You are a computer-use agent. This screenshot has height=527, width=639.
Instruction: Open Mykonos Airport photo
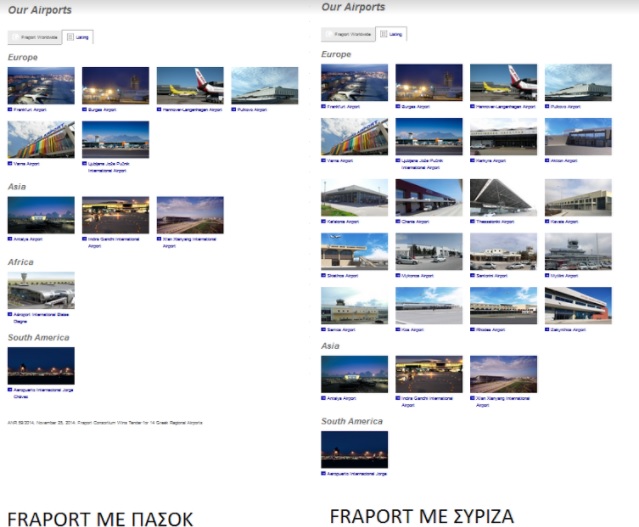429,251
